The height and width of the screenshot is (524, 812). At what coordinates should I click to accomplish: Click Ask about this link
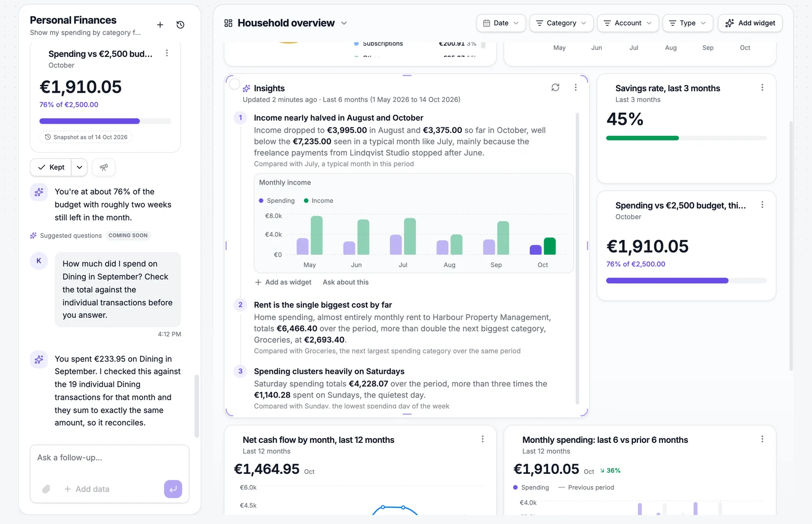(346, 282)
